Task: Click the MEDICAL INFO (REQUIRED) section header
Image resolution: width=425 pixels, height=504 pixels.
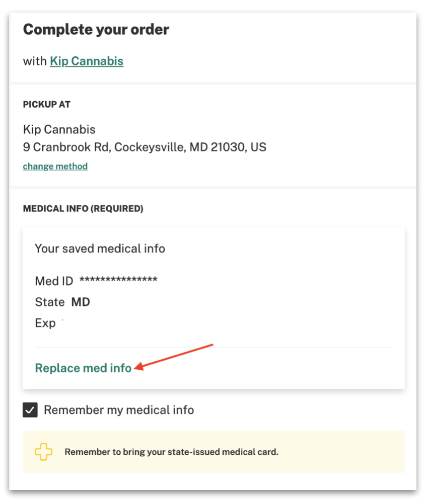Action: point(83,209)
